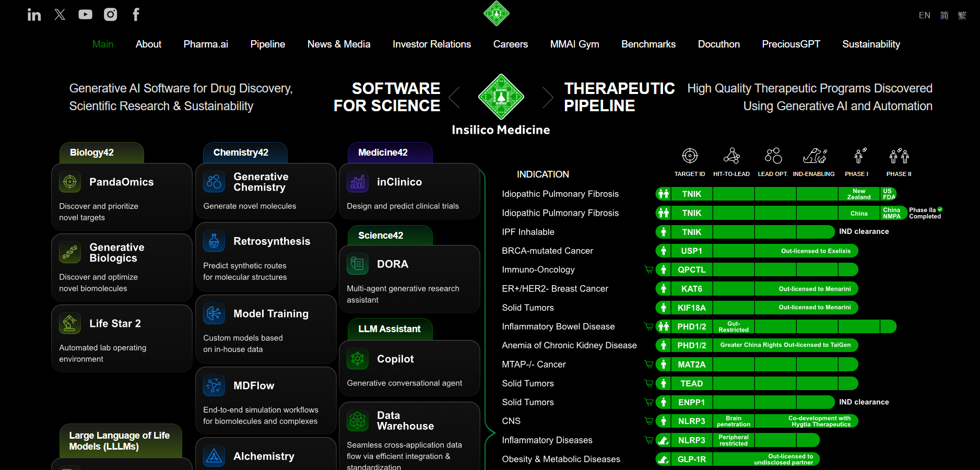This screenshot has width=980, height=470.
Task: Click the Life Star 2 icon
Action: pos(70,323)
